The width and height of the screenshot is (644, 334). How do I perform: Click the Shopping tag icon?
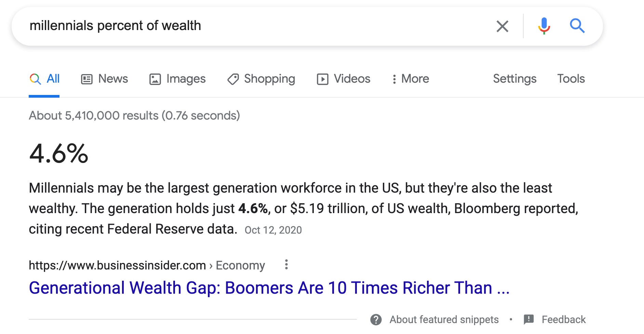tap(233, 79)
